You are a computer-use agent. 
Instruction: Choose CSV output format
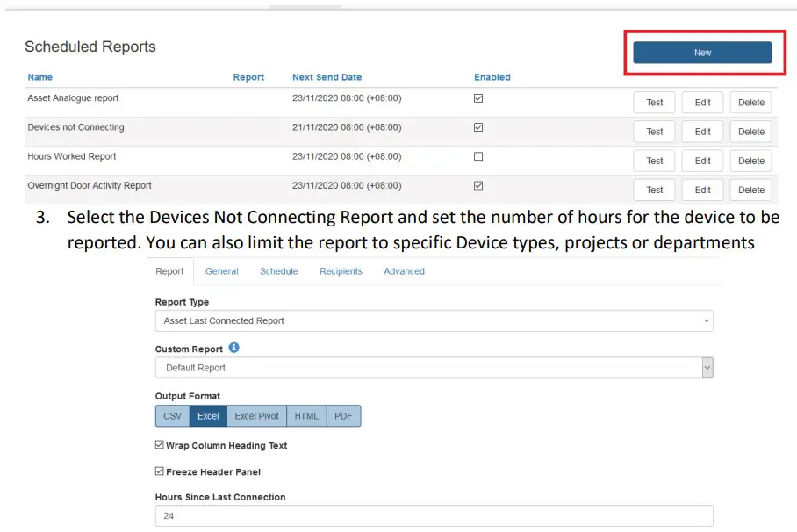[172, 416]
